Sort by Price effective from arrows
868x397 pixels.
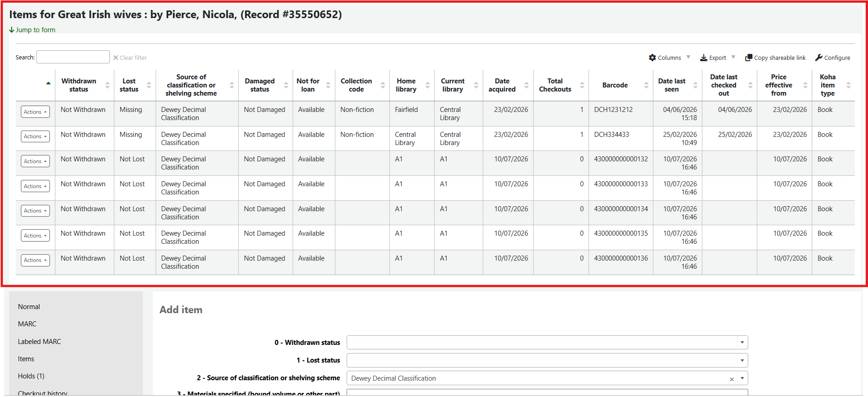coord(805,85)
